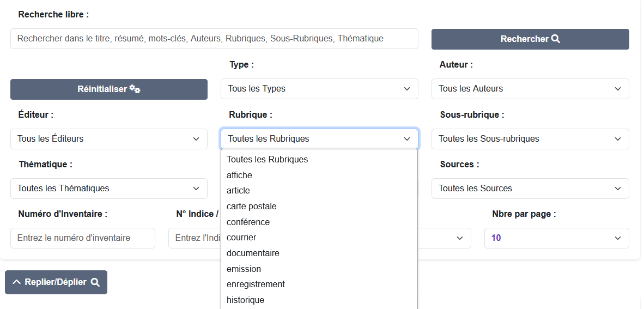The image size is (644, 309).
Task: Choose 'article' from the Rubrique options
Action: [238, 191]
